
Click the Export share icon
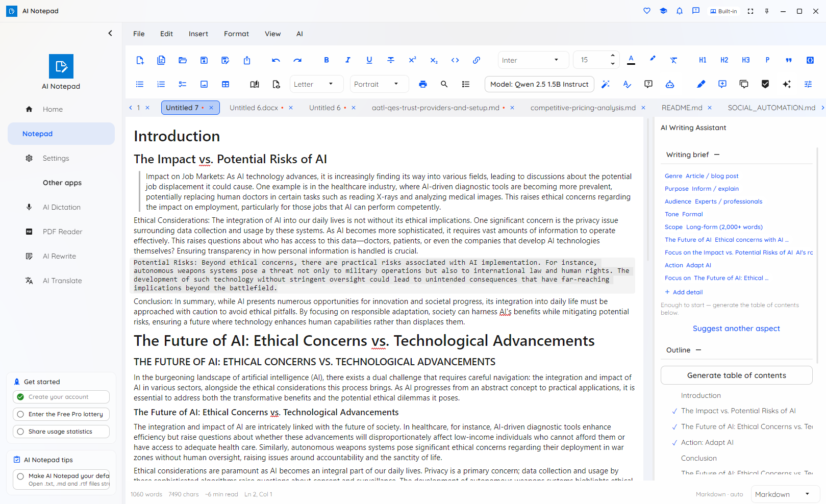click(x=247, y=60)
